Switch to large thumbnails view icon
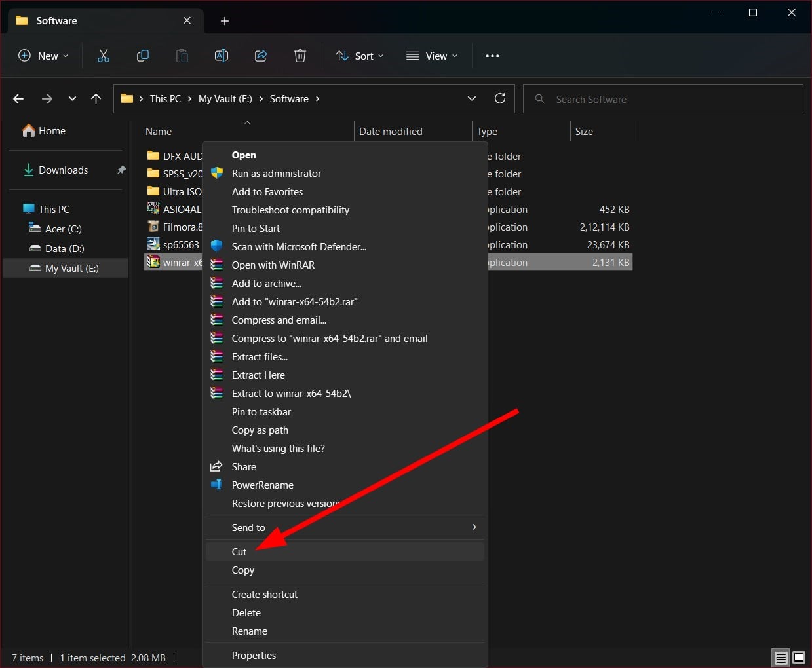 (x=799, y=658)
